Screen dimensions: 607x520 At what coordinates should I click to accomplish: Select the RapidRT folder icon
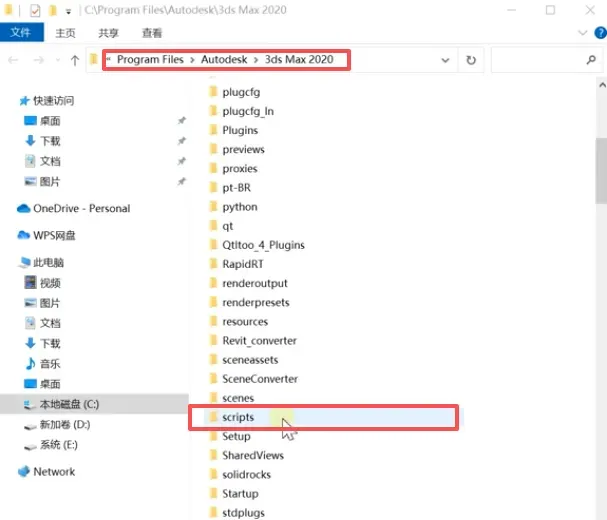coord(214,264)
